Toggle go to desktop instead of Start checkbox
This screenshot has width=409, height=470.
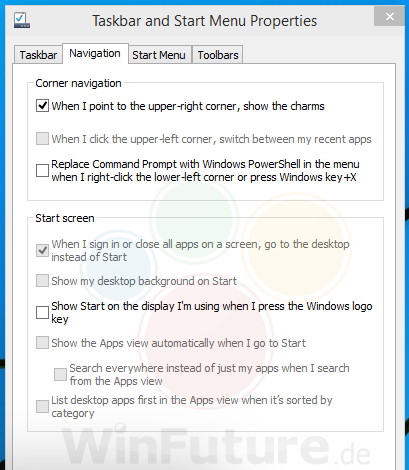click(x=42, y=250)
